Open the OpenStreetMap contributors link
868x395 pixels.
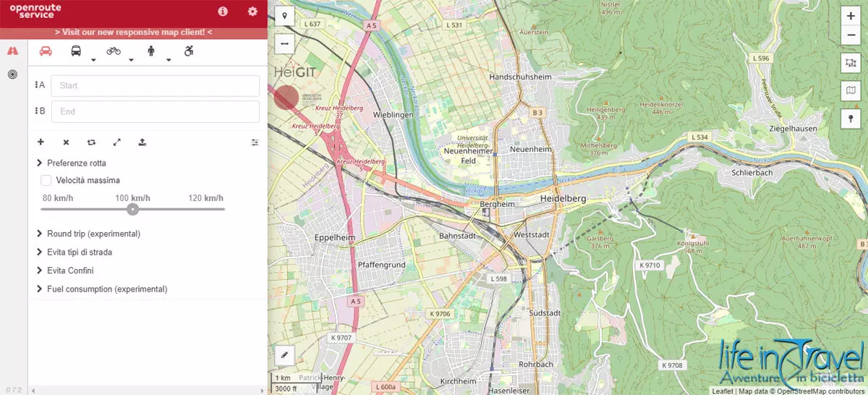pos(821,391)
